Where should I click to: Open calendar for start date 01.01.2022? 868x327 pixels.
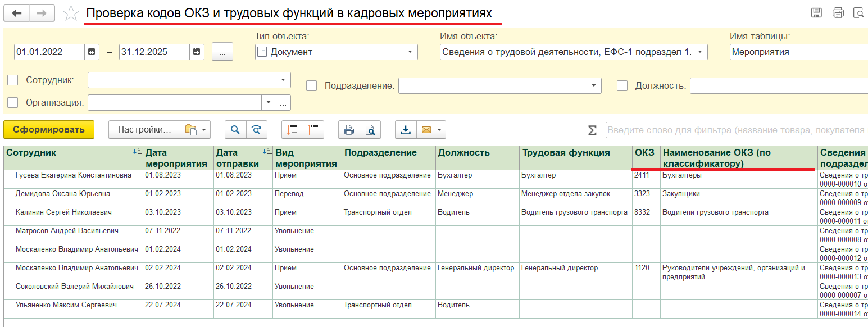coord(92,52)
